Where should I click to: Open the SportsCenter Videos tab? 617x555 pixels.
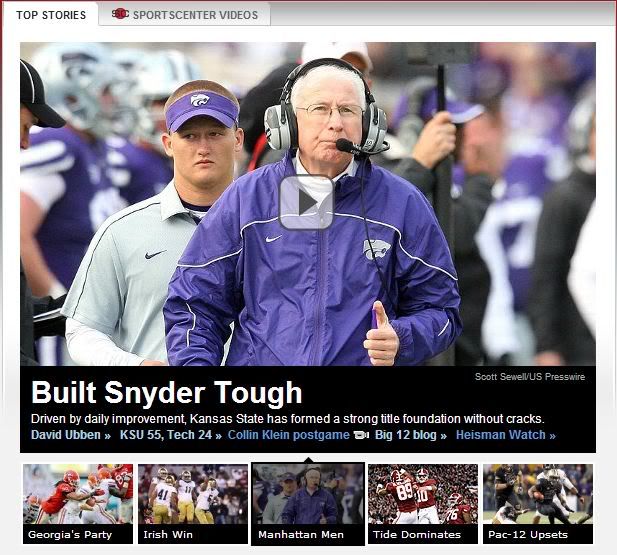pos(185,15)
